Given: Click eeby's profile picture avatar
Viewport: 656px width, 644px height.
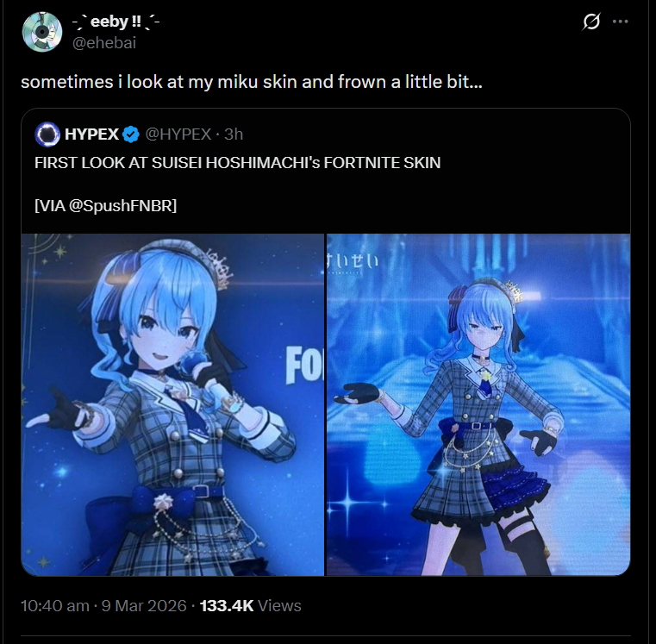Looking at the screenshot, I should 42,32.
